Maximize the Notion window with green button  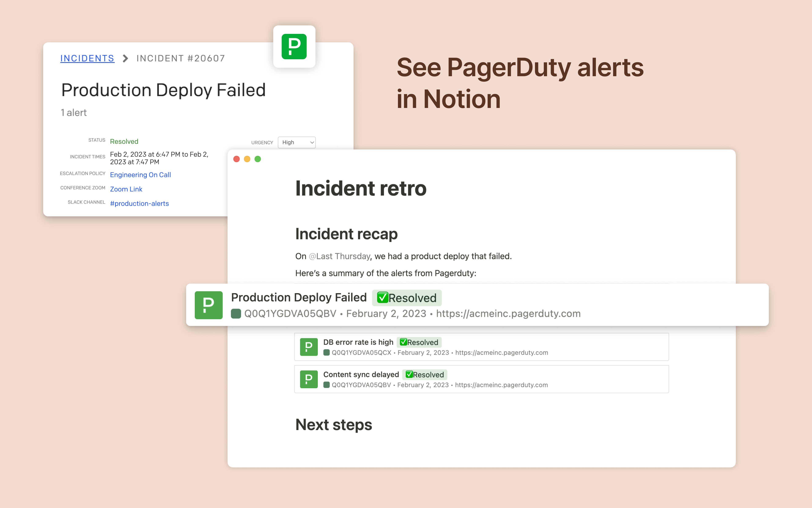tap(258, 159)
